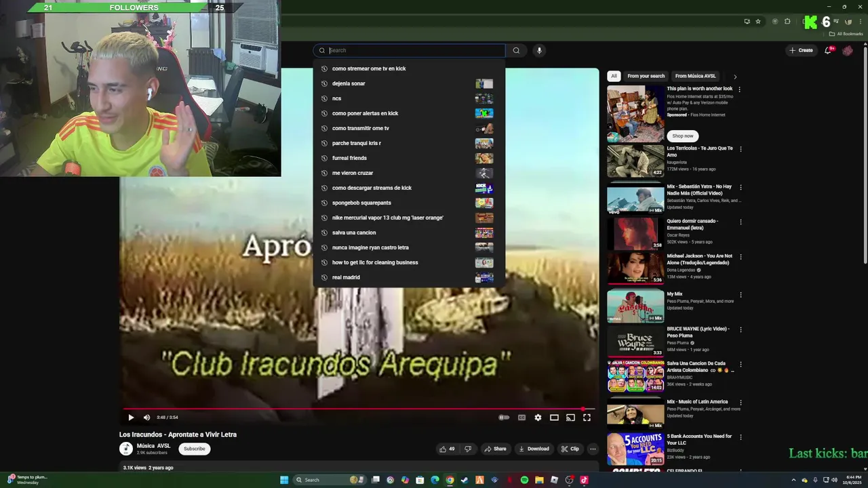Start voice search with the microphone icon
Screen dimensions: 868x488
(x=539, y=50)
